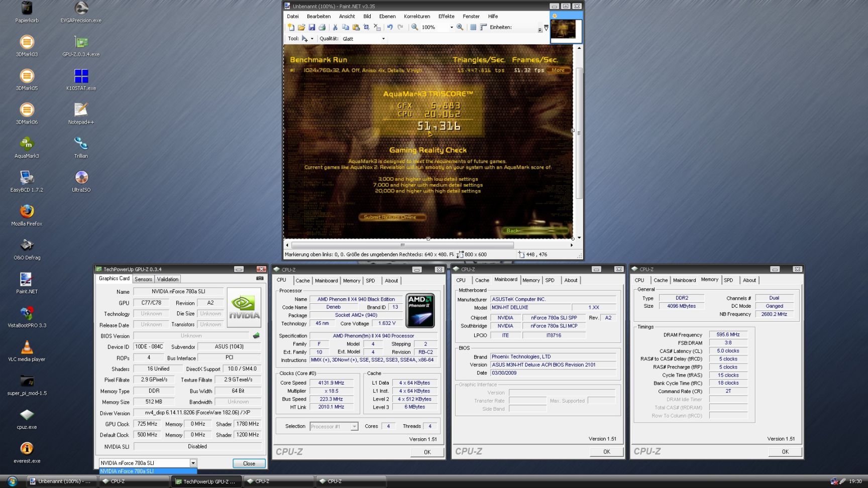Select the Mozilla Firefox desktop icon

(27, 215)
